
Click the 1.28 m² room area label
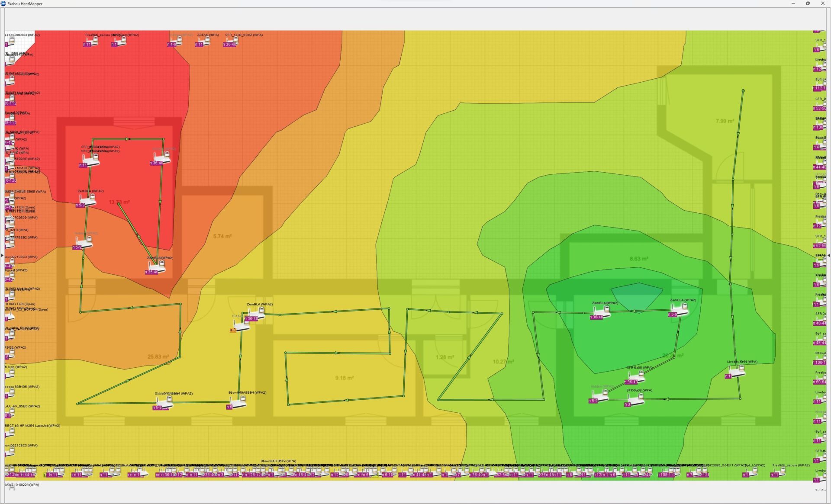445,357
